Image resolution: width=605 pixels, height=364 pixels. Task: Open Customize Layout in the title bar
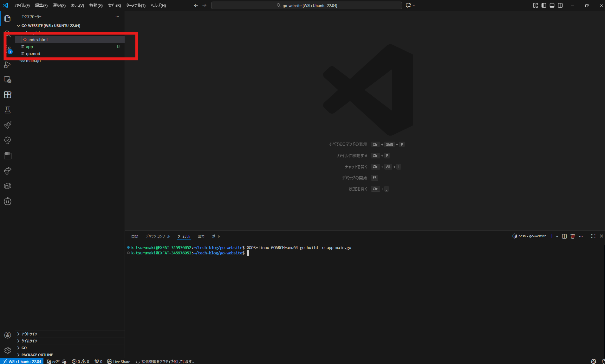click(536, 5)
